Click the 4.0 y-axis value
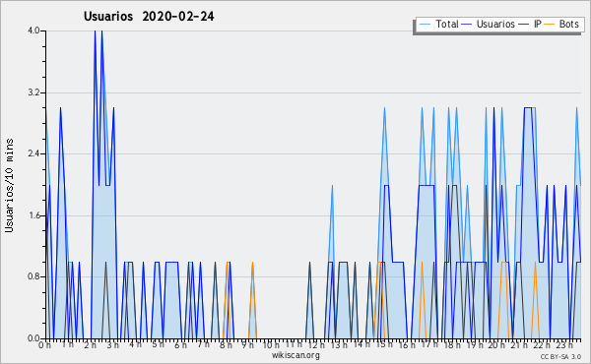Image resolution: width=591 pixels, height=364 pixels. (33, 30)
